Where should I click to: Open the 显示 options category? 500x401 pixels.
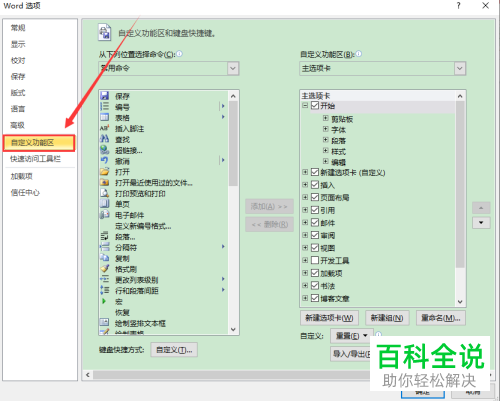coord(18,44)
